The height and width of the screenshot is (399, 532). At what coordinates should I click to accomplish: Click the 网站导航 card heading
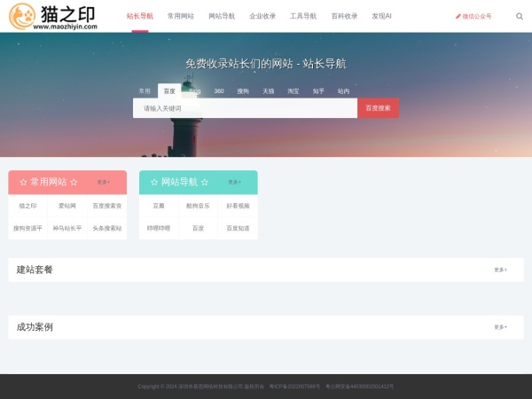tap(179, 182)
